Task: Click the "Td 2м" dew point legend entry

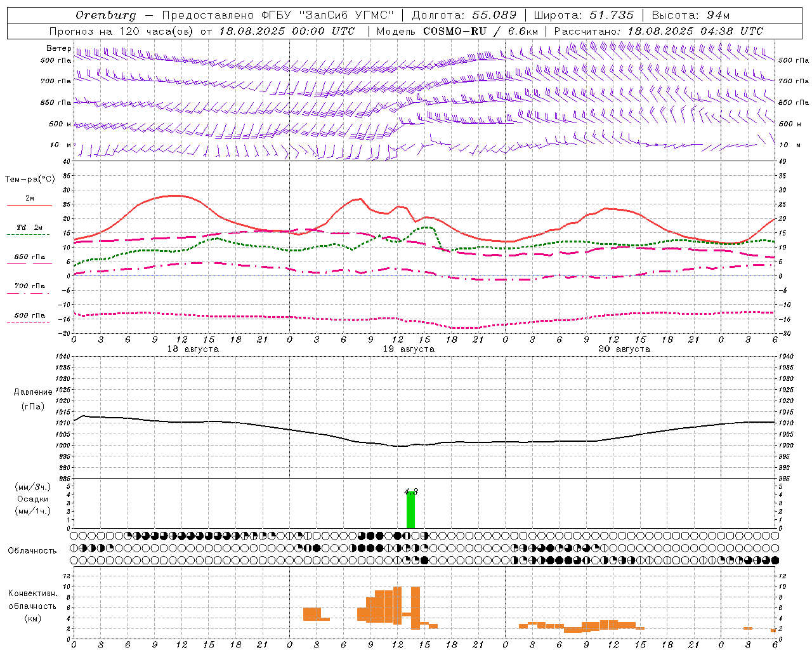Action: 30,227
